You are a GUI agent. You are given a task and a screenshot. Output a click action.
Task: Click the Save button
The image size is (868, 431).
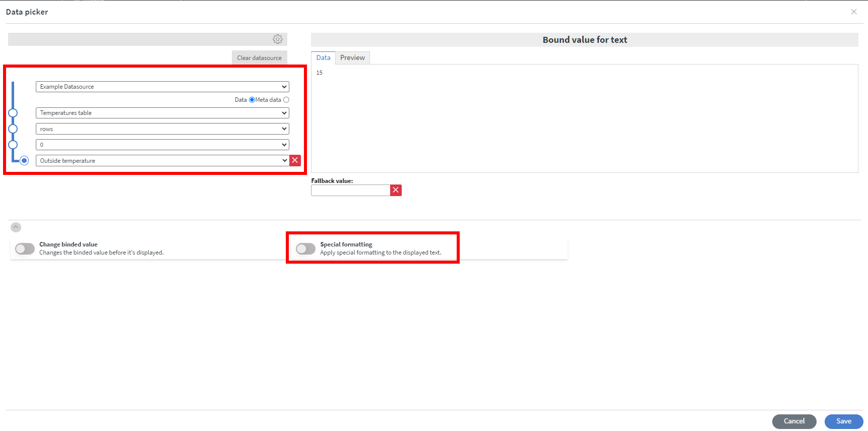(x=844, y=421)
